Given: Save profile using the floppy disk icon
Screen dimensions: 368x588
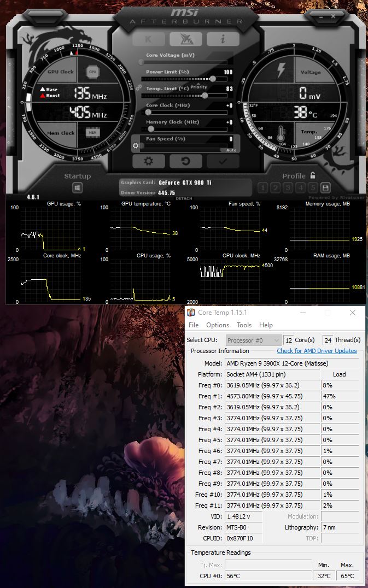Looking at the screenshot, I should (325, 188).
